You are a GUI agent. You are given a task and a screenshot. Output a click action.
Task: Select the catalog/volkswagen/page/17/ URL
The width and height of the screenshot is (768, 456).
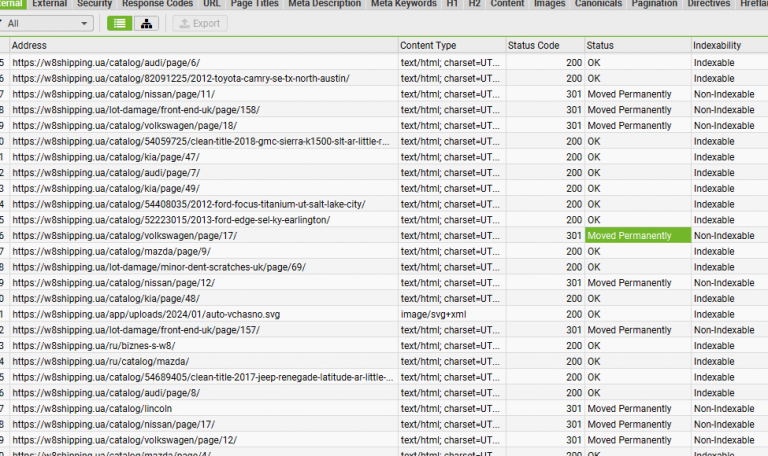[124, 236]
